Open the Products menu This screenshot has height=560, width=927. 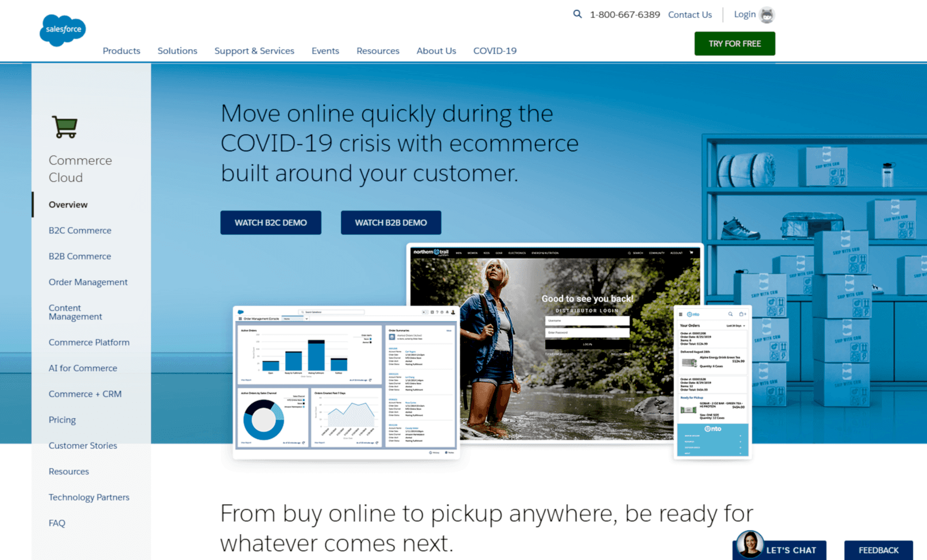click(121, 50)
